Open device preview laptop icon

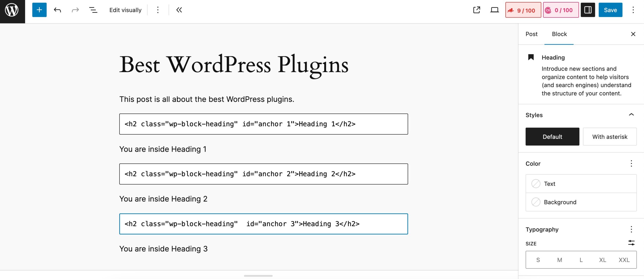[494, 10]
